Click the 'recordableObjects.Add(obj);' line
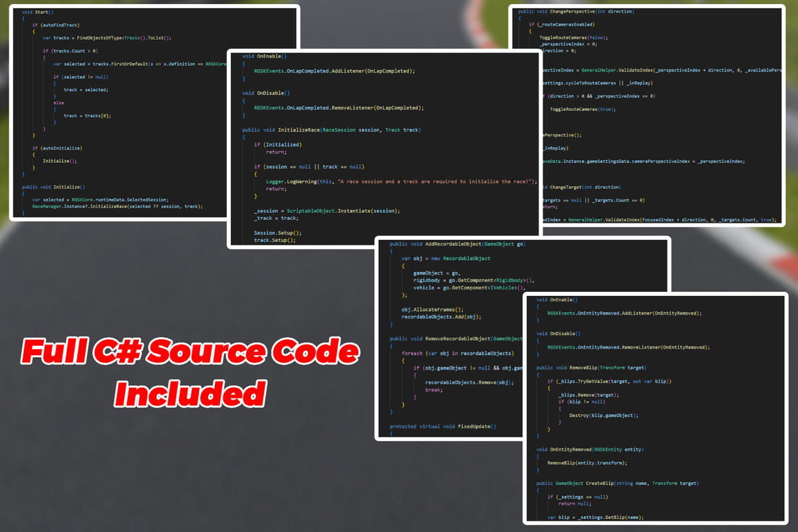Image resolution: width=798 pixels, height=532 pixels. (442, 317)
